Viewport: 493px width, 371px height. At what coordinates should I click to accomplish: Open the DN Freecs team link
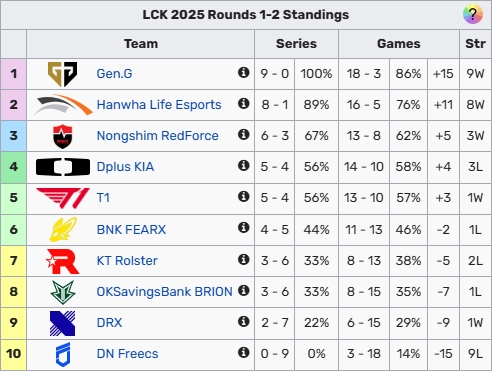127,354
